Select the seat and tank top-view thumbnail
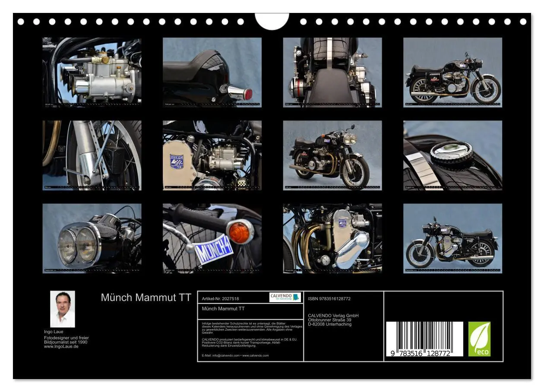544x392 pixels. pos(332,72)
